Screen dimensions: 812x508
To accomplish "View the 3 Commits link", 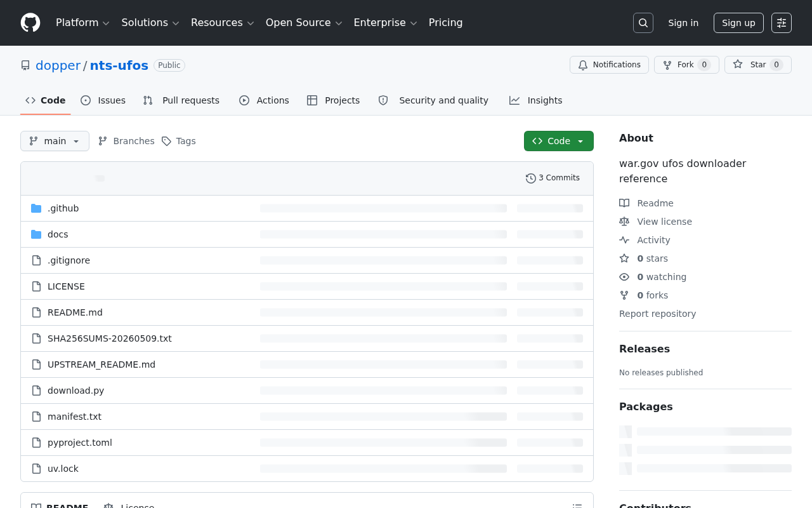I will coord(553,178).
